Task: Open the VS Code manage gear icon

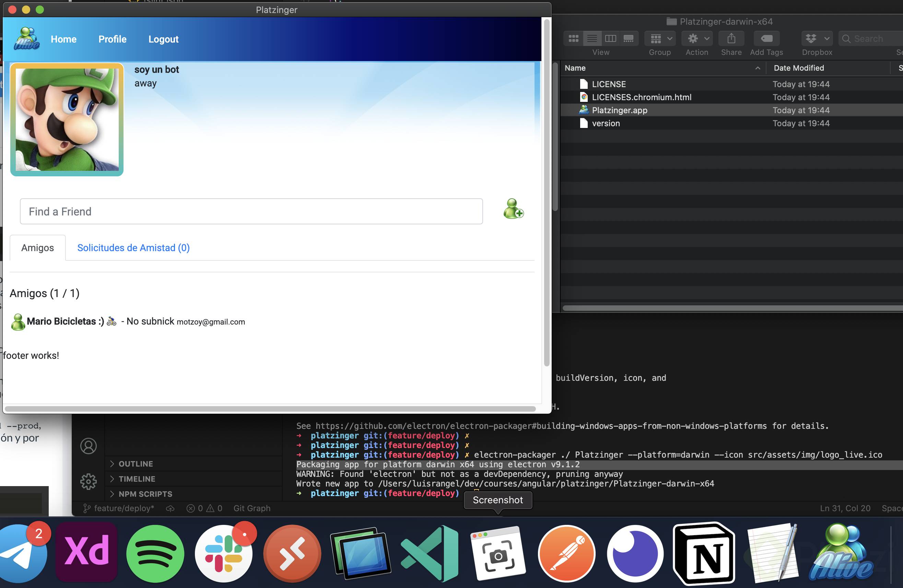Action: click(89, 482)
